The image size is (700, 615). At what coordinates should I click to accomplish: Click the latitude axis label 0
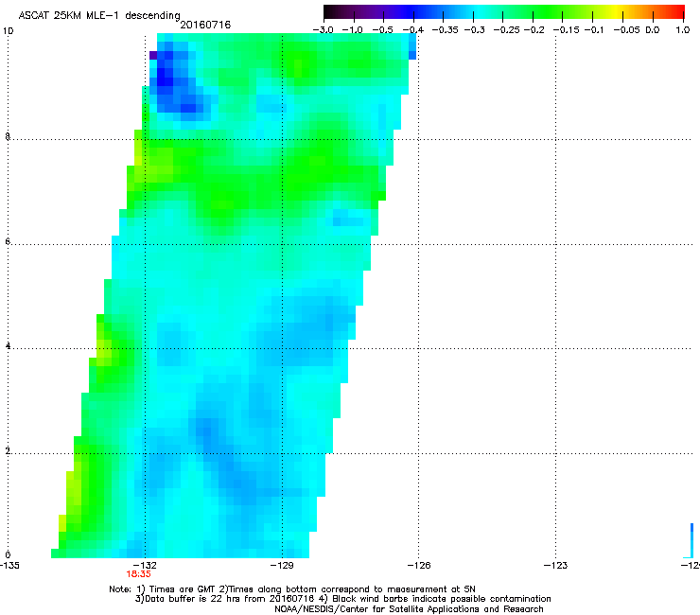coord(8,555)
